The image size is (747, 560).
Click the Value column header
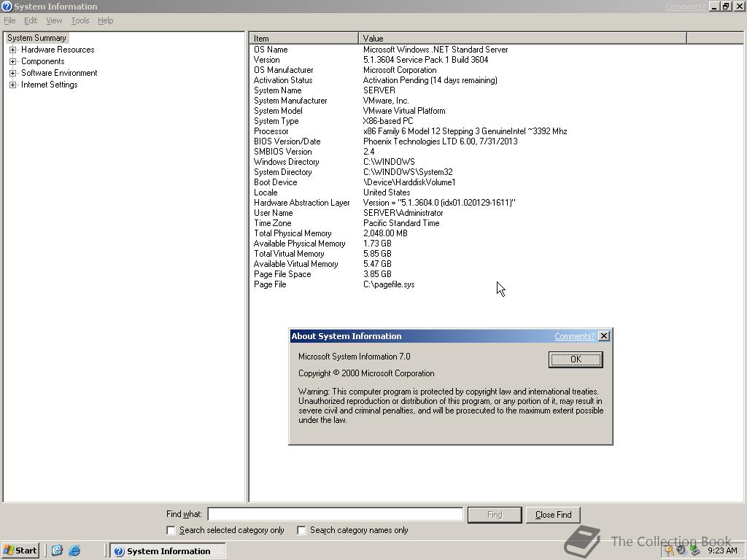(522, 39)
